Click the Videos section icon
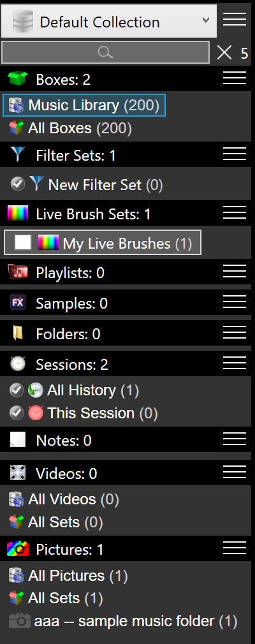 [18, 472]
